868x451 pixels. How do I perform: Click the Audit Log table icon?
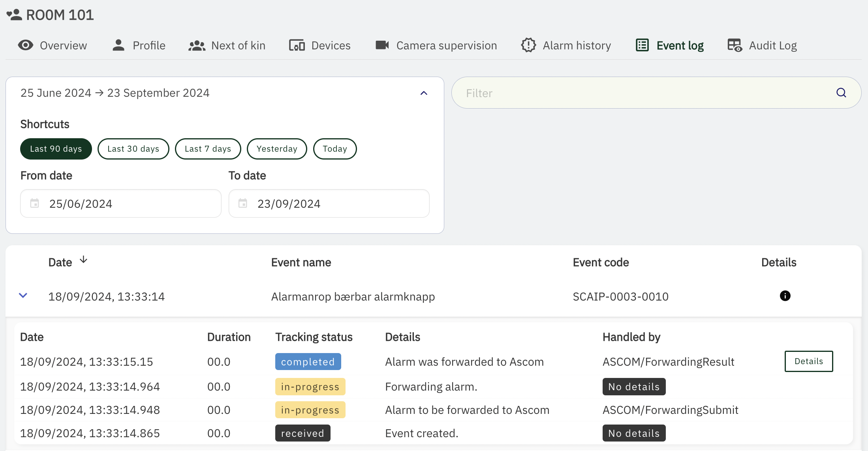735,45
